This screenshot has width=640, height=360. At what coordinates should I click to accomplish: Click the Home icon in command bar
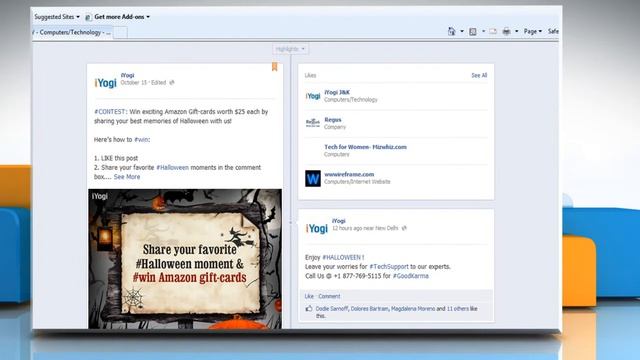click(451, 31)
